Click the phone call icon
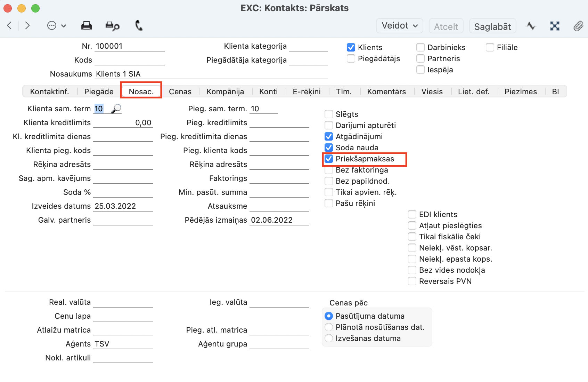This screenshot has height=382, width=588. point(139,26)
